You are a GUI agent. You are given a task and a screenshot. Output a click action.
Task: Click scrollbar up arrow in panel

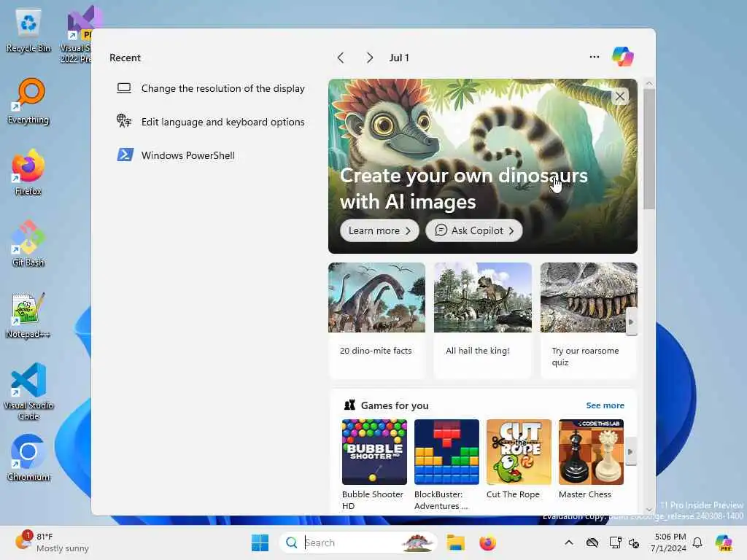tap(649, 83)
